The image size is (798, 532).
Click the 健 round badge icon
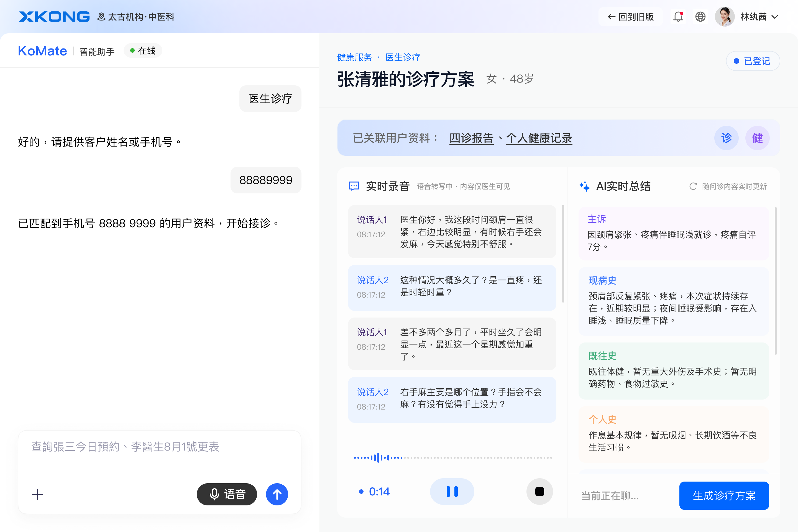coord(757,138)
